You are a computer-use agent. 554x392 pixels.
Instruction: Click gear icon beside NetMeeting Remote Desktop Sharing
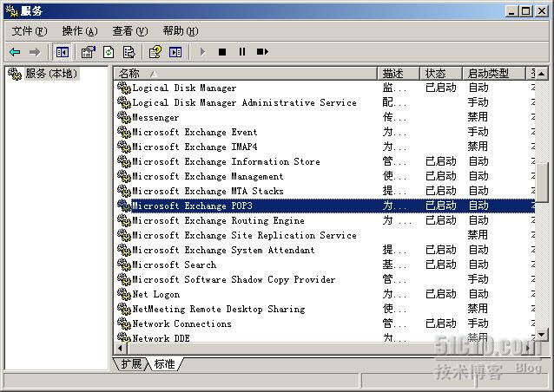coord(124,309)
